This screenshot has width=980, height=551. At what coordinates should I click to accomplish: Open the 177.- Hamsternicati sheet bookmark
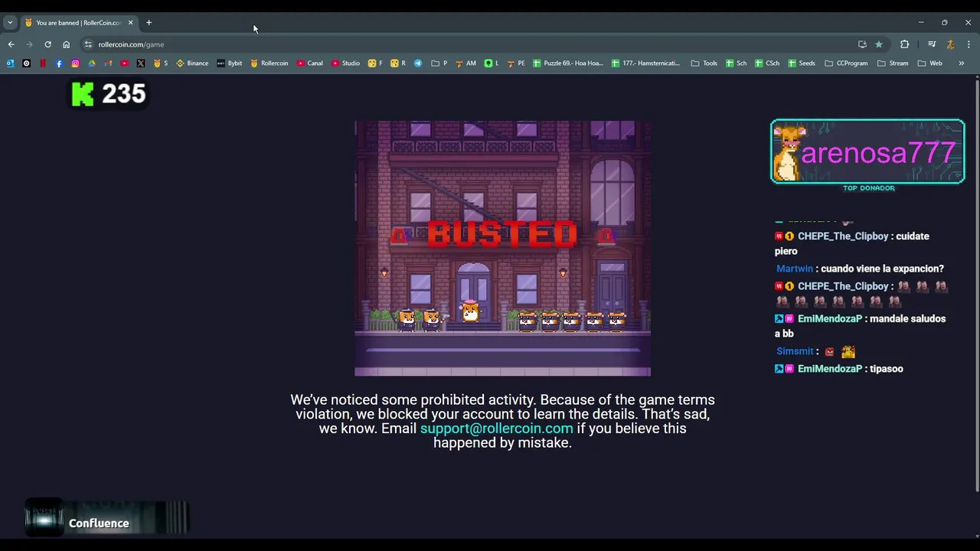point(645,64)
